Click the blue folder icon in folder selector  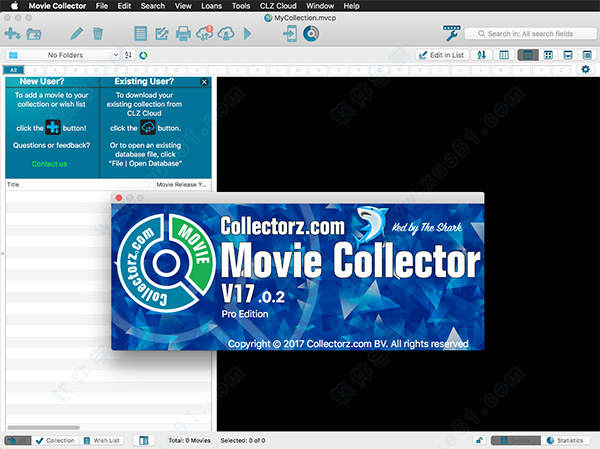click(13, 55)
